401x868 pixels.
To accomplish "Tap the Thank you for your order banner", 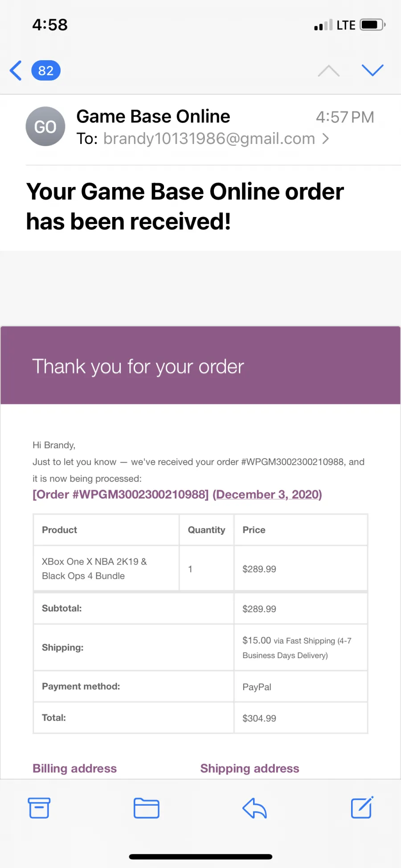I will click(200, 365).
